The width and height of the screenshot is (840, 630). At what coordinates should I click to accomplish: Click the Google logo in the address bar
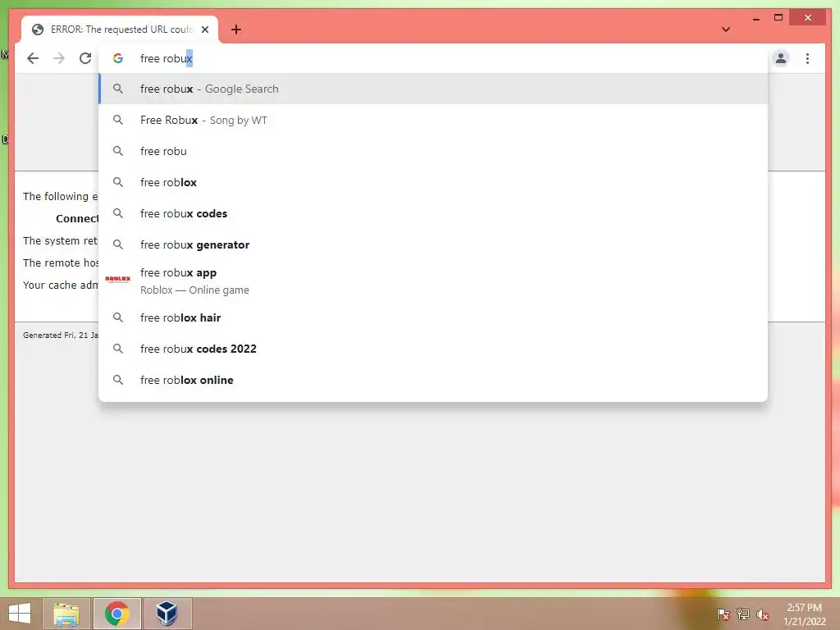tap(118, 58)
